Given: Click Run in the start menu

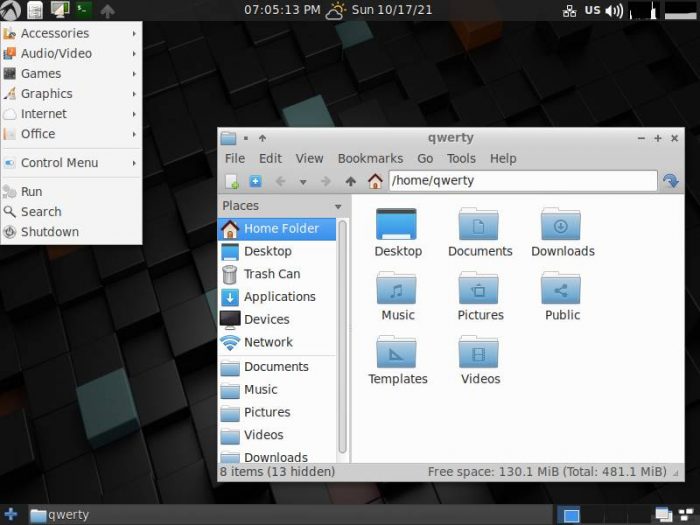Looking at the screenshot, I should [x=31, y=192].
